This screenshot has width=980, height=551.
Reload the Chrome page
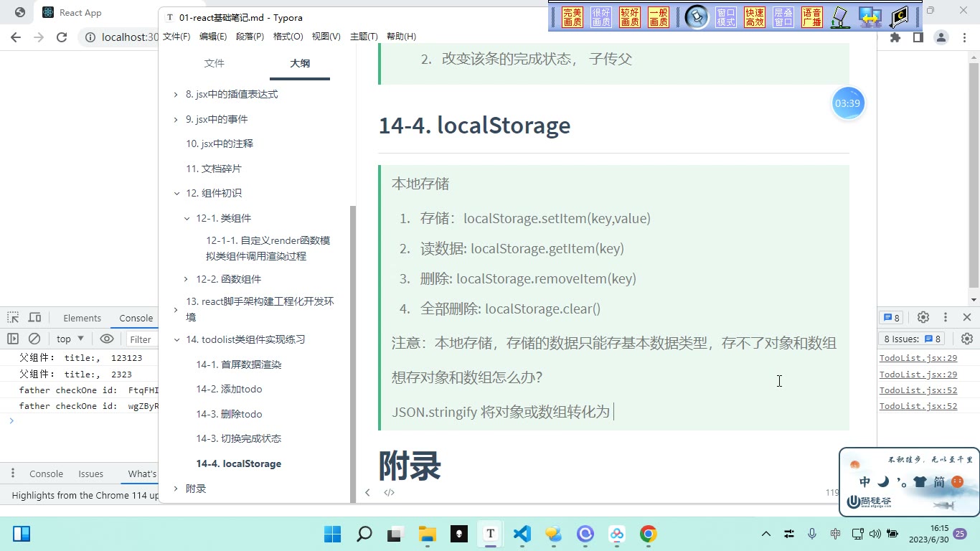coord(62,37)
